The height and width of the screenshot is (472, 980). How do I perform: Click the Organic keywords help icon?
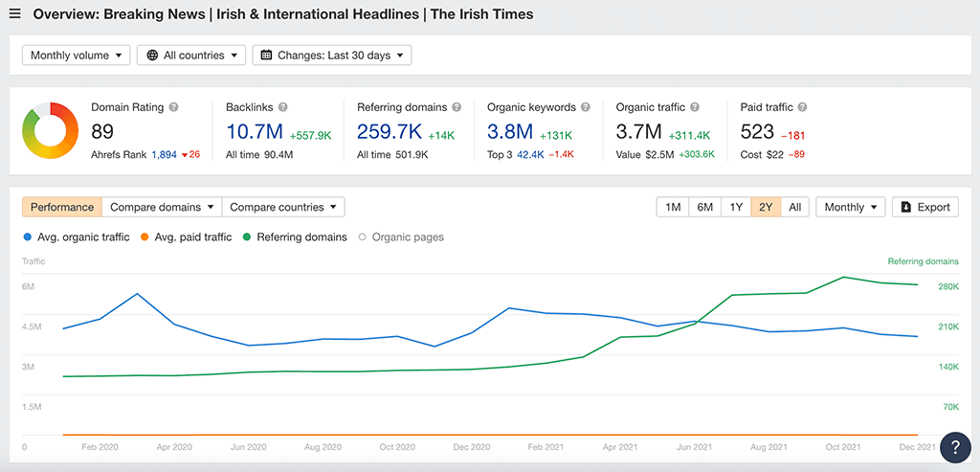coord(586,107)
